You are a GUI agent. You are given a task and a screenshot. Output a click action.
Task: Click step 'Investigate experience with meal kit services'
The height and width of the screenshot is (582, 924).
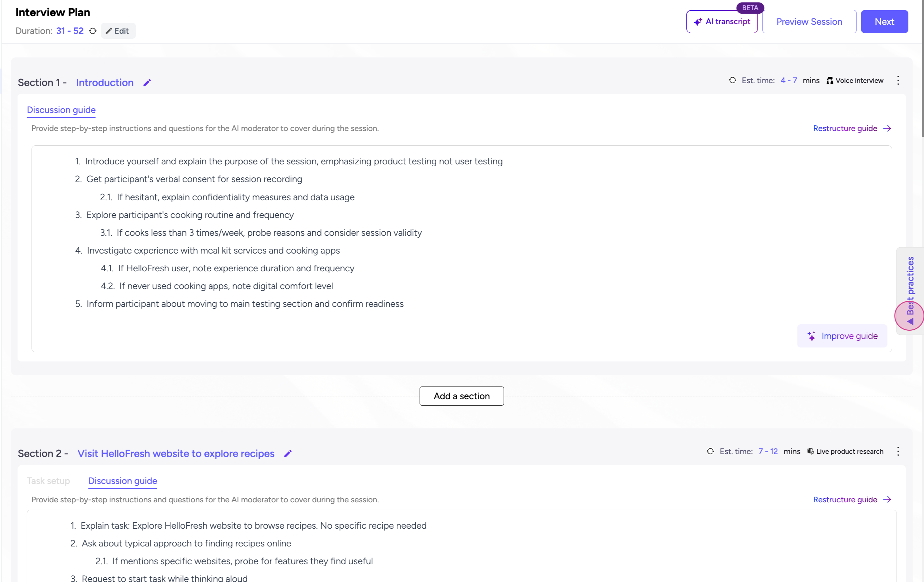213,251
